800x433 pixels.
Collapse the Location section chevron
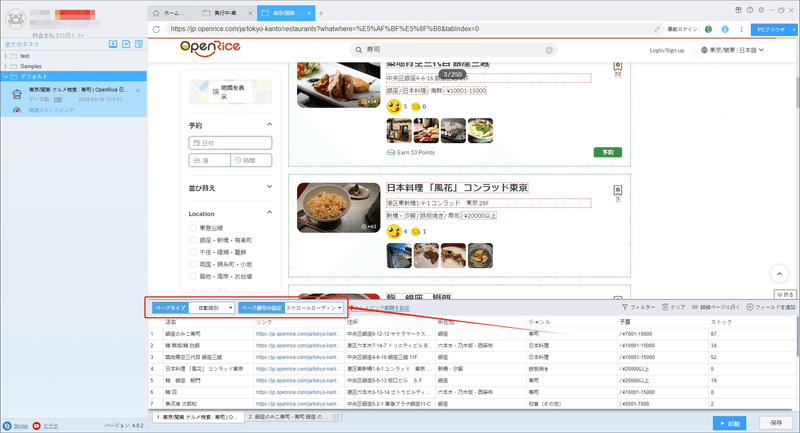pos(269,213)
